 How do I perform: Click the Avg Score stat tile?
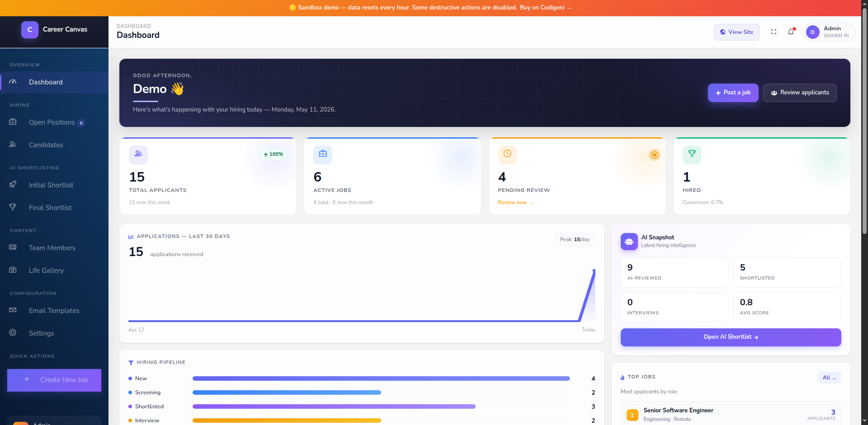point(787,307)
